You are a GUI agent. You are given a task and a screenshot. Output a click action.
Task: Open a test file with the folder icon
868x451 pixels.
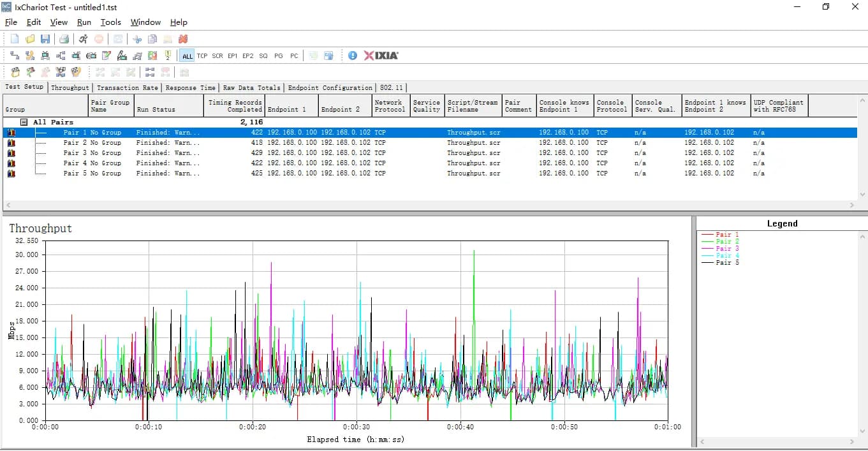point(30,39)
